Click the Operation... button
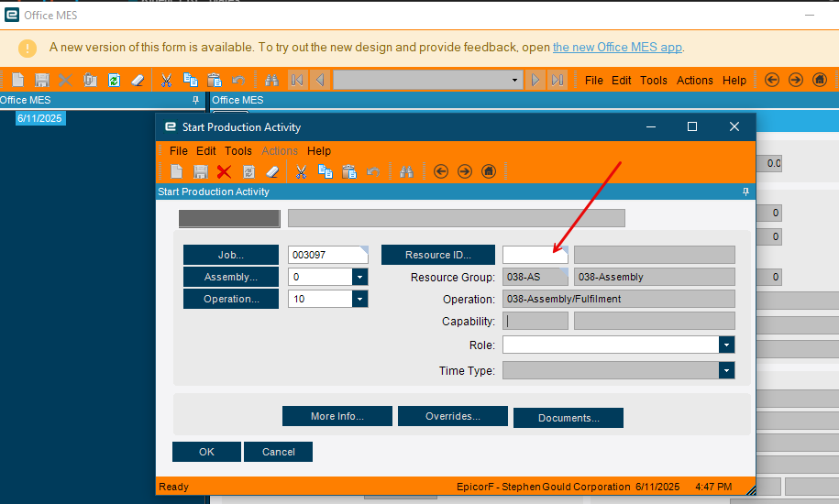This screenshot has height=504, width=839. click(231, 299)
